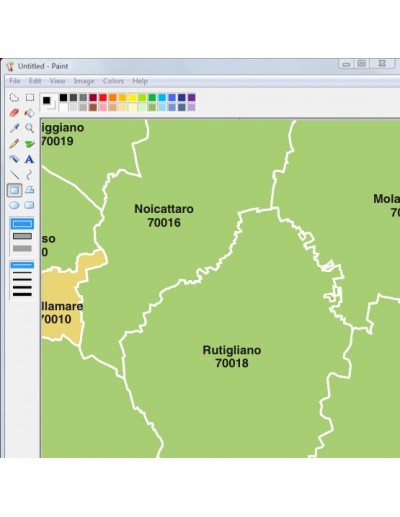
Task: Click the 70016 postal code text
Action: point(164,222)
